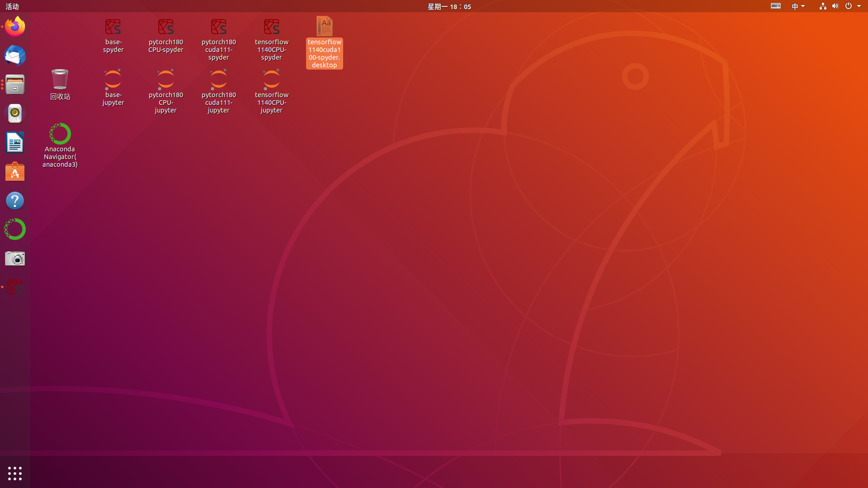The height and width of the screenshot is (488, 868).
Task: Open the volume icon in top bar
Action: 835,6
